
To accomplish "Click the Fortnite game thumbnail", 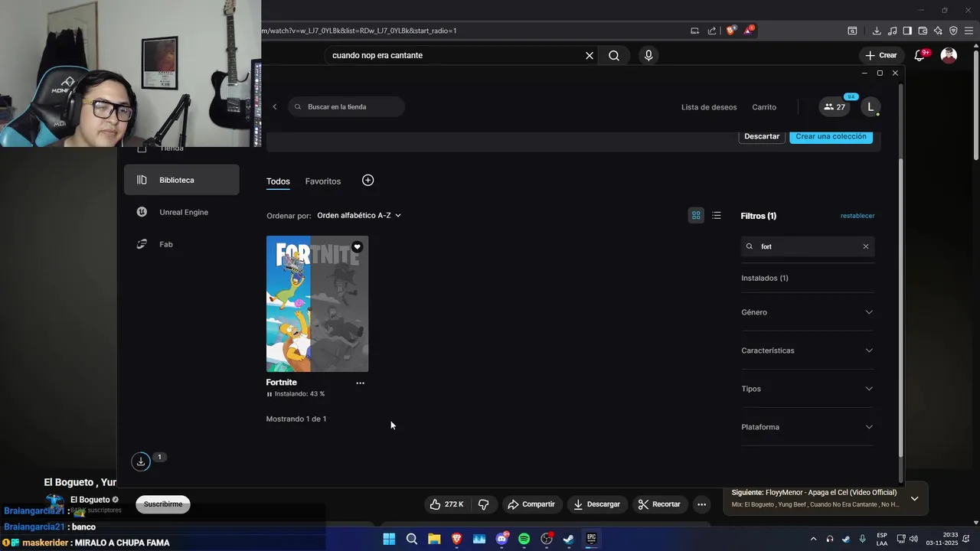I will tap(317, 304).
